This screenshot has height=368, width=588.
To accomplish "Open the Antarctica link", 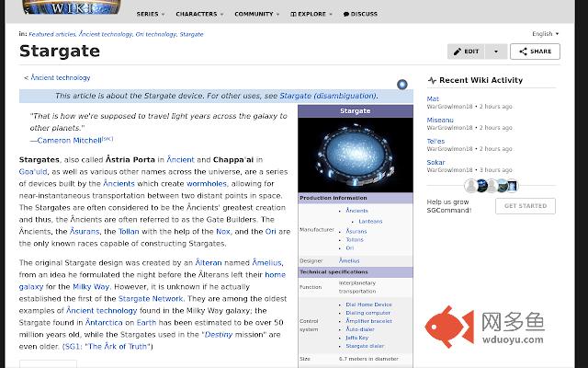I will (104, 323).
